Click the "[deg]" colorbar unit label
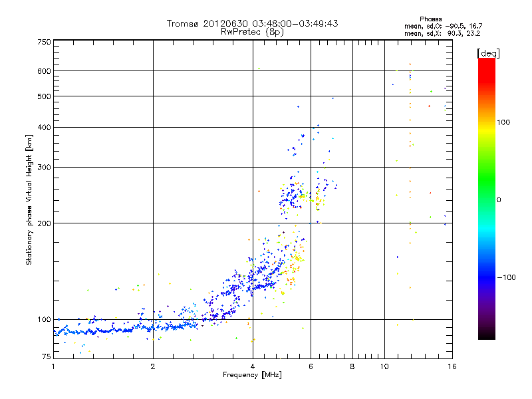Viewport: 532px width, 399px height. (488, 53)
